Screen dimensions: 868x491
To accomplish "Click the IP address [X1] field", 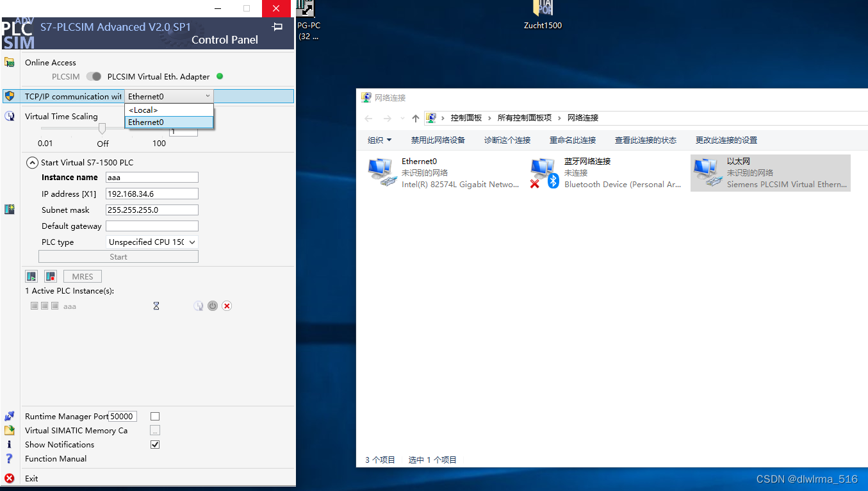I will click(x=152, y=194).
